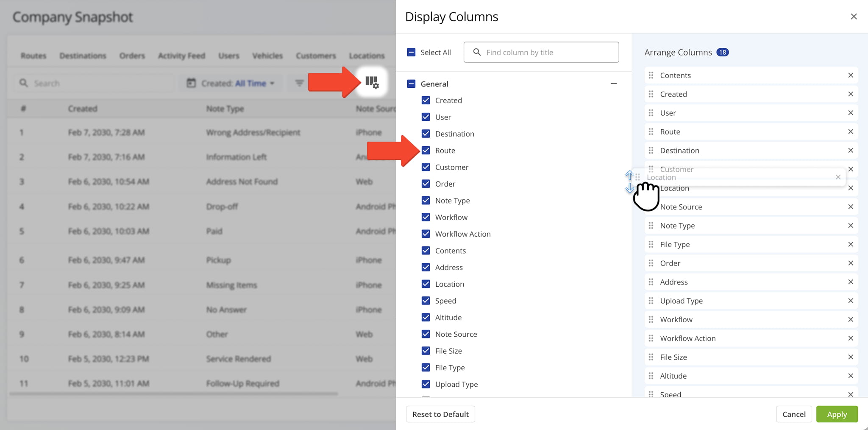
Task: Remove Order from Arrange Columns
Action: (850, 263)
